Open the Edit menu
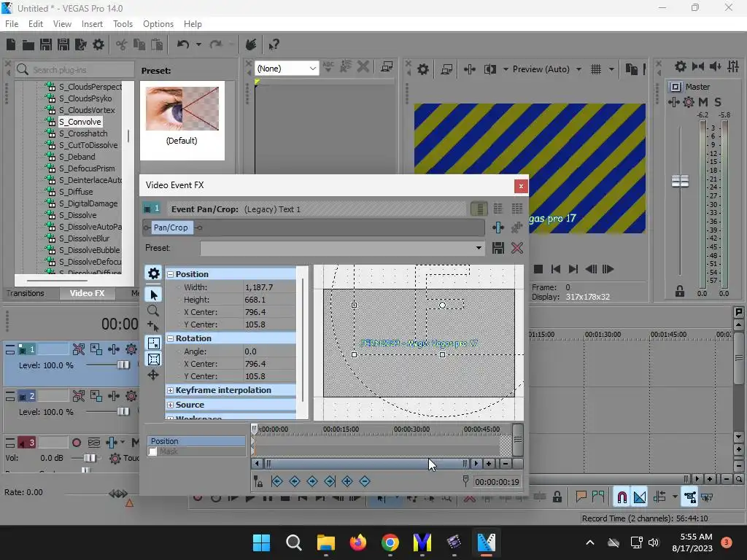The width and height of the screenshot is (747, 560). (36, 24)
